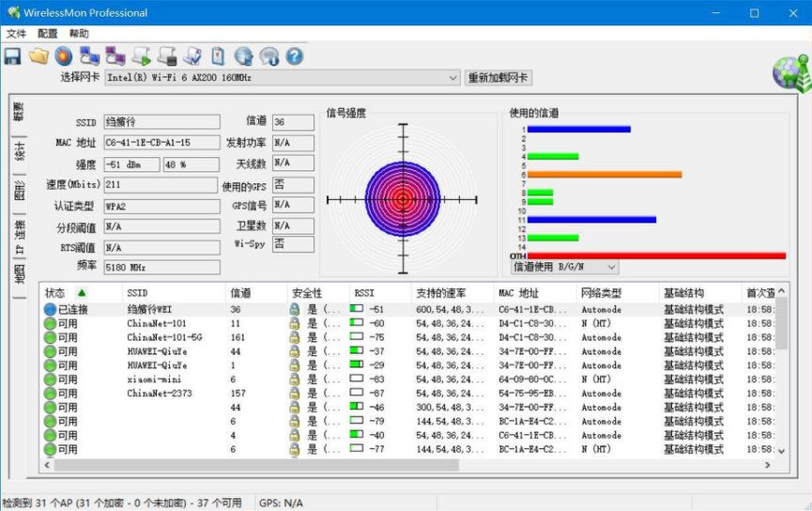This screenshot has height=511, width=812.
Task: Click the document with checkmark toolbar icon
Action: point(192,56)
